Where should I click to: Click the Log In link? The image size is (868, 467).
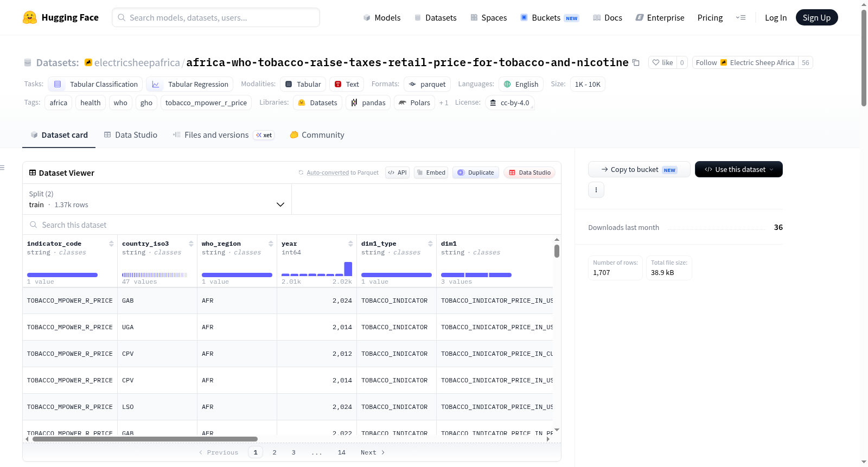[775, 17]
